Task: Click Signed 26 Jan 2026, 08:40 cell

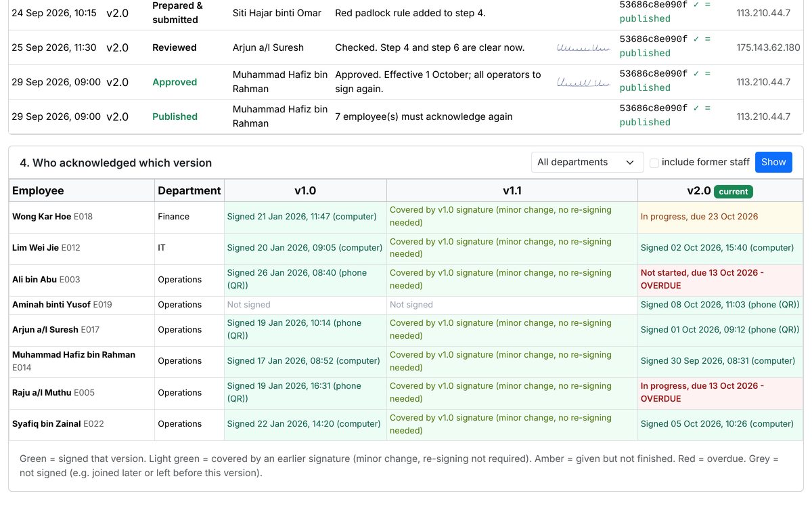Action: [305, 280]
